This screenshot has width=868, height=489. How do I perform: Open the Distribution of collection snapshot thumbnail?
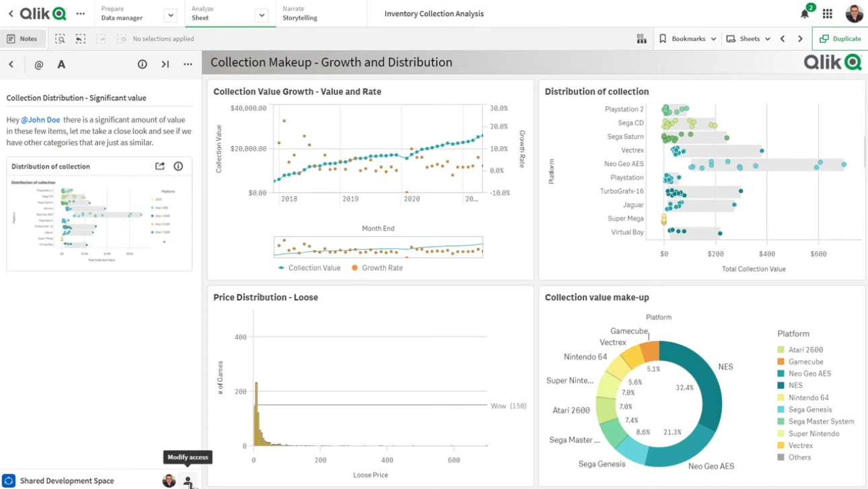[x=99, y=220]
